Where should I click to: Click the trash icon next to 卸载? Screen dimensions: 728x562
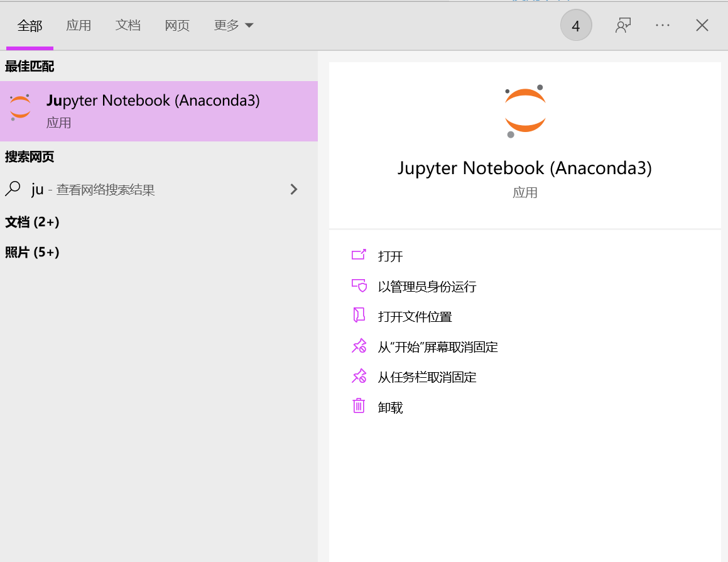pyautogui.click(x=359, y=407)
